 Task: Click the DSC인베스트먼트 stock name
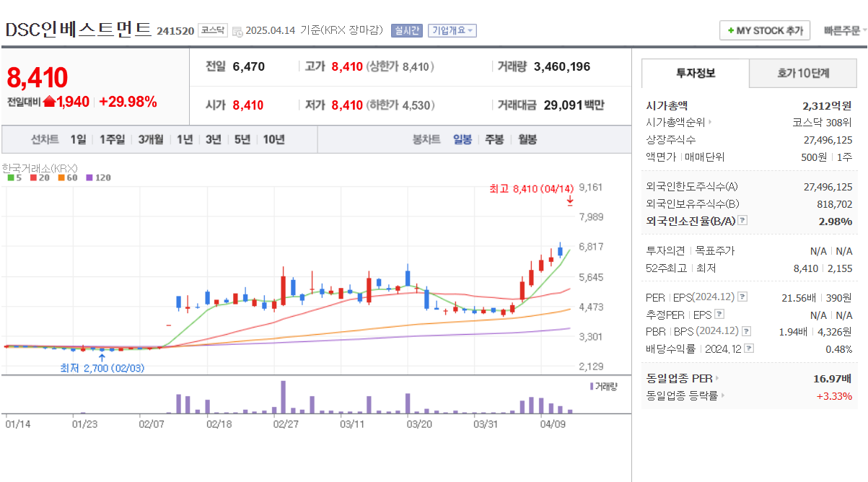(x=78, y=29)
